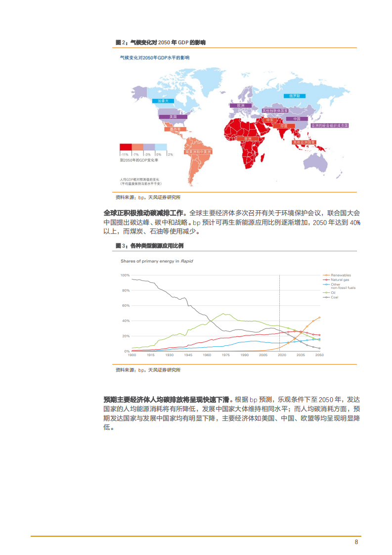
Task: Click the Coal 2050 endpoint data marker
Action: click(319, 348)
